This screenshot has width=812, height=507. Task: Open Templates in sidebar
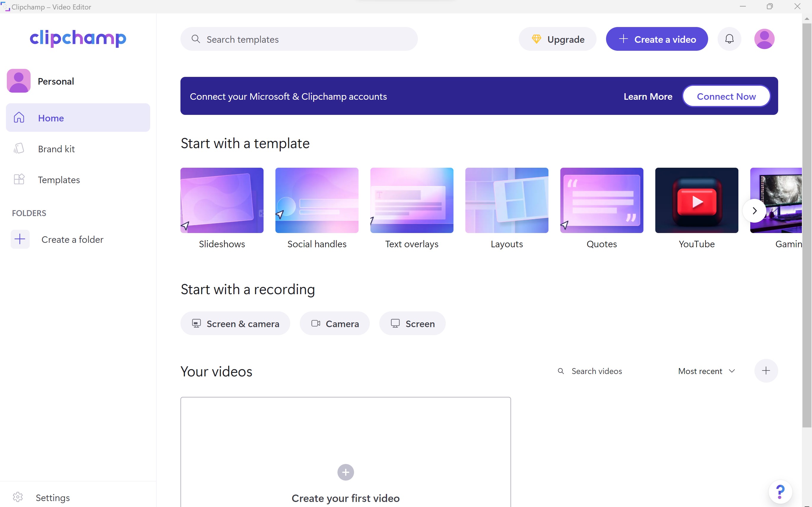tap(78, 179)
